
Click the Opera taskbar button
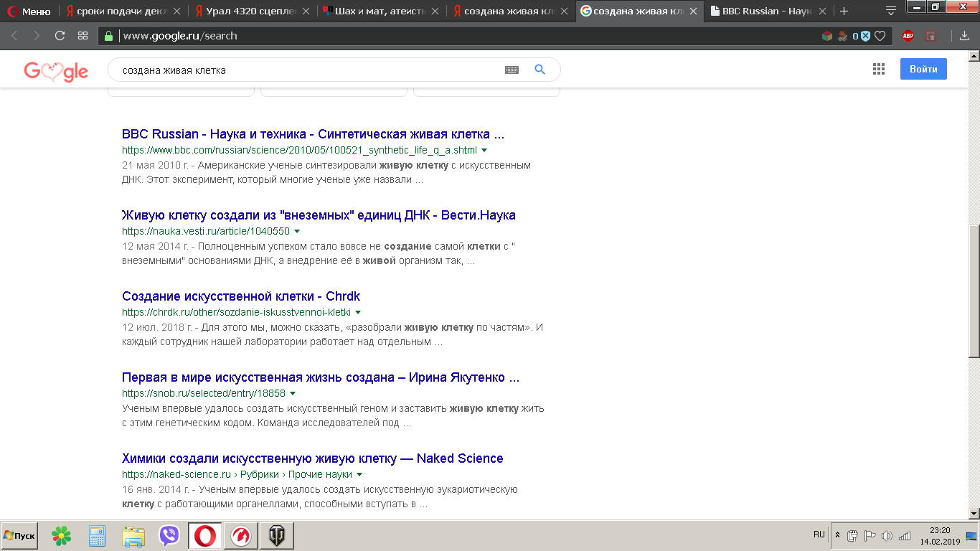[x=205, y=536]
